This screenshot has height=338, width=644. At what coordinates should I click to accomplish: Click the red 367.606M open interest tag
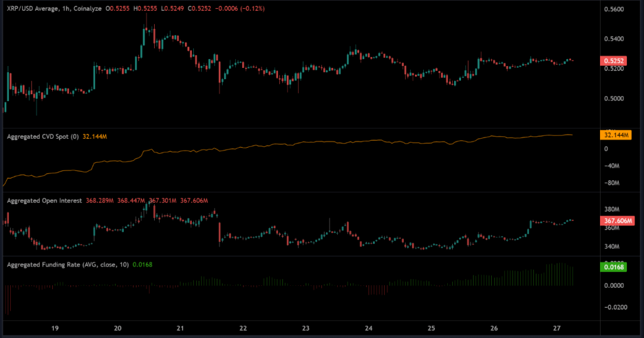click(x=616, y=221)
